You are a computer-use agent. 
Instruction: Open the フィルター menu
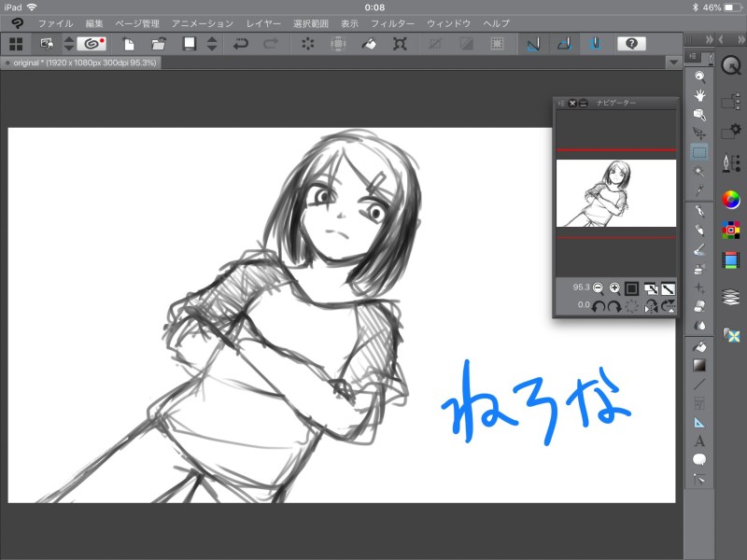point(392,21)
